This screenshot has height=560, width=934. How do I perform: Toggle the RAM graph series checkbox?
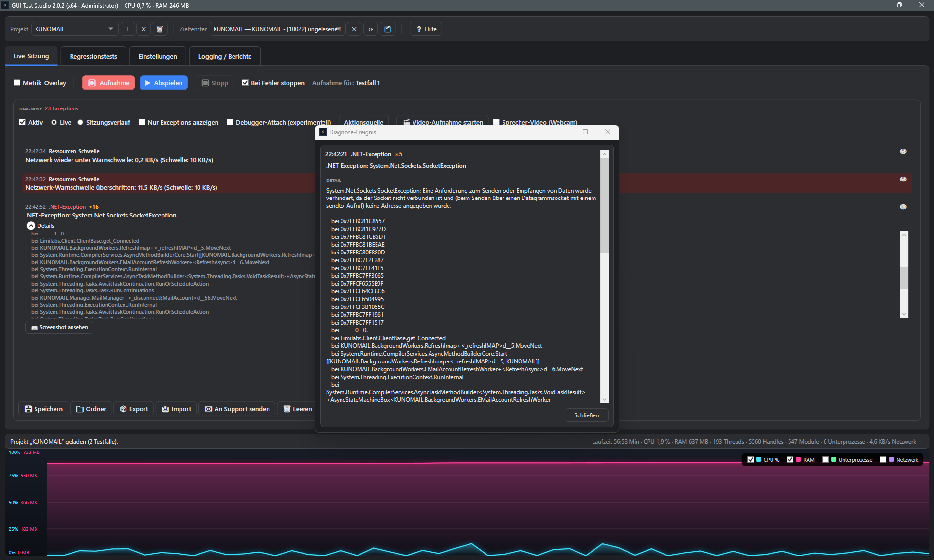tap(790, 459)
